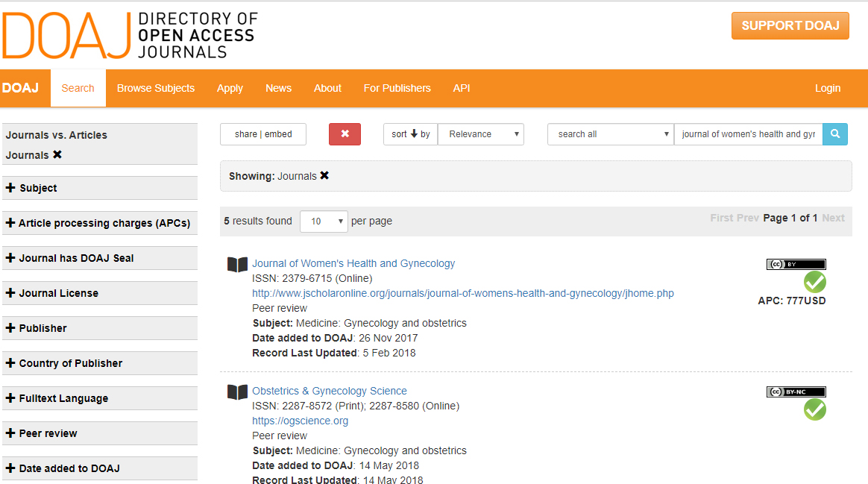The width and height of the screenshot is (868, 484).
Task: Click the CC BY-NC license badge
Action: pos(796,392)
